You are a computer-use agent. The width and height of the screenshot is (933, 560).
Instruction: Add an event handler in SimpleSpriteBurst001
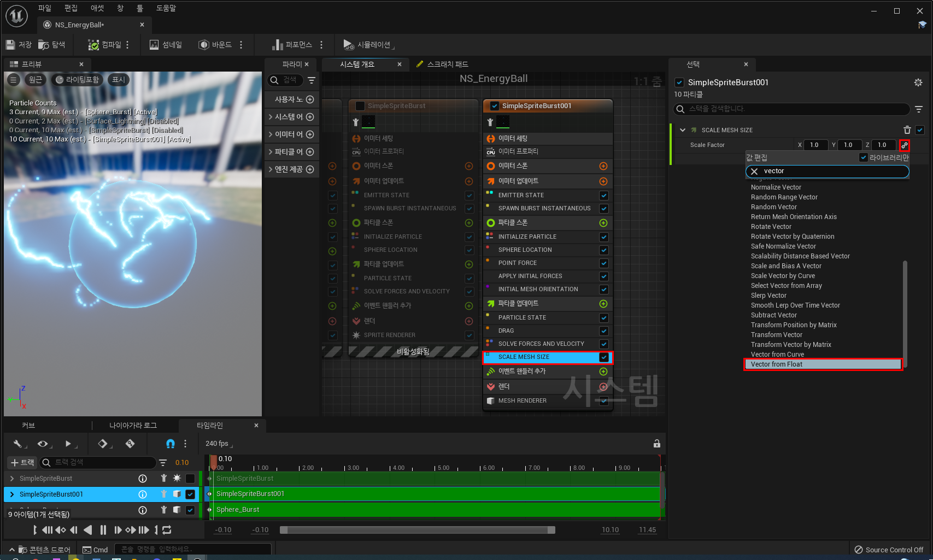coord(603,372)
